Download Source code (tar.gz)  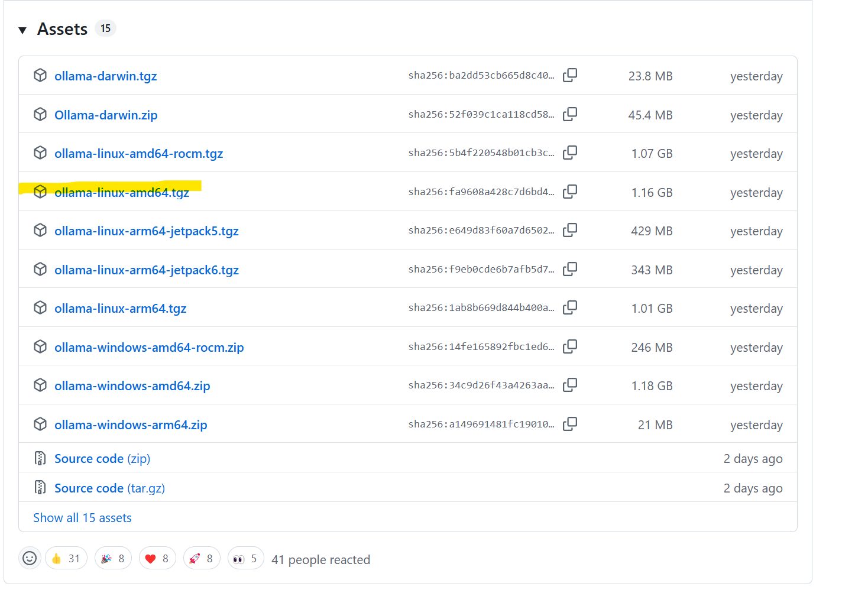[109, 488]
